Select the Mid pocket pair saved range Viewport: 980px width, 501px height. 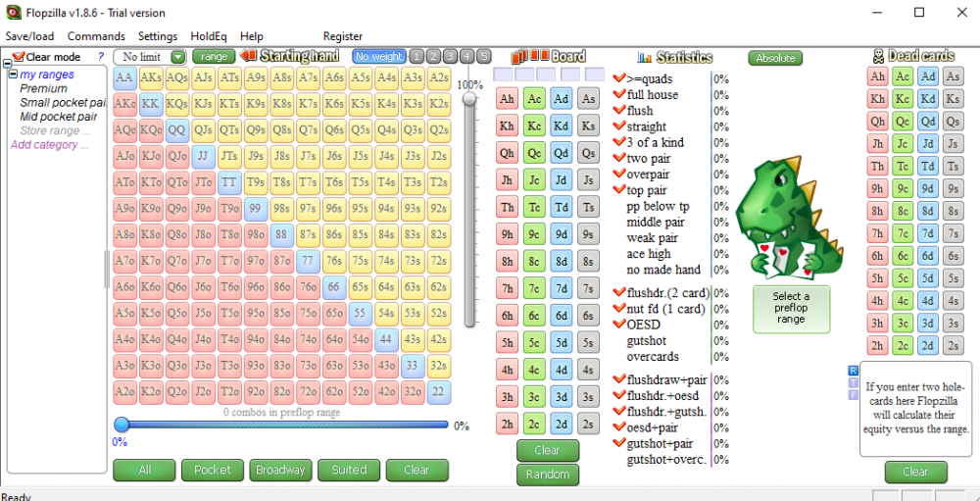pyautogui.click(x=58, y=117)
